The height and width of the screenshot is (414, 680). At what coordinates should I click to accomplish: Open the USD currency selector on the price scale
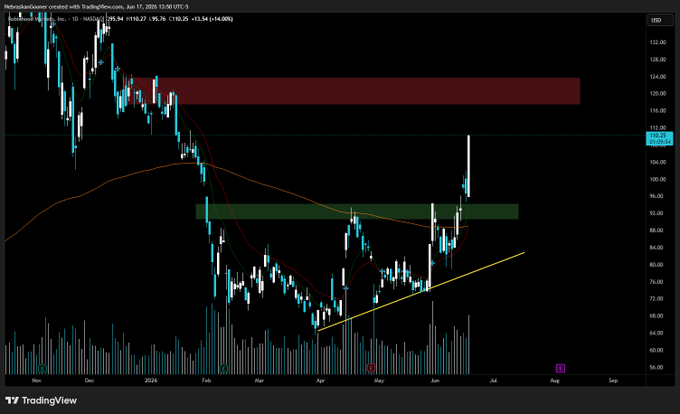657,20
